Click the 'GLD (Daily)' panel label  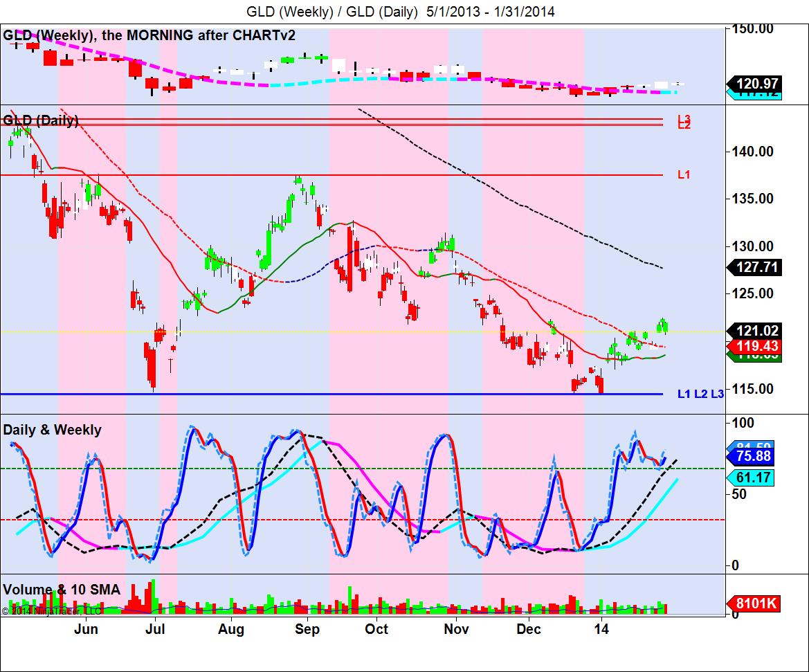pyautogui.click(x=41, y=120)
